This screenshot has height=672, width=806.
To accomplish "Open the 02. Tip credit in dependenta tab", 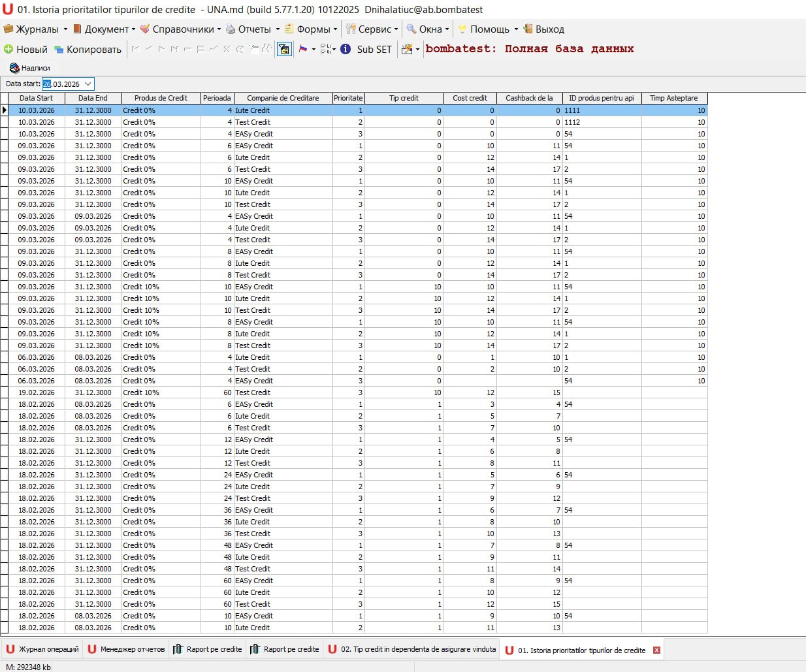I will coord(412,649).
